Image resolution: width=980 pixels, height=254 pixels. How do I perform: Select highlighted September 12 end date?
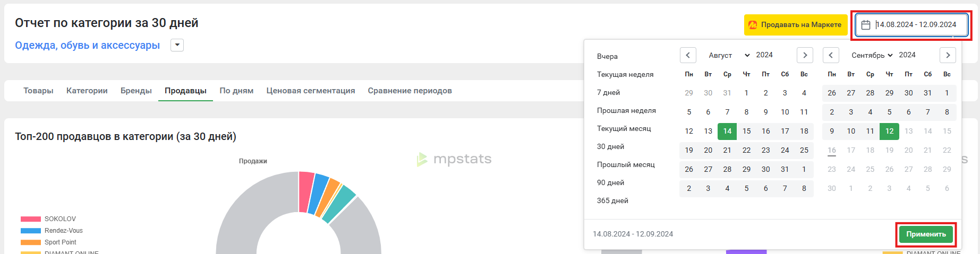click(889, 131)
